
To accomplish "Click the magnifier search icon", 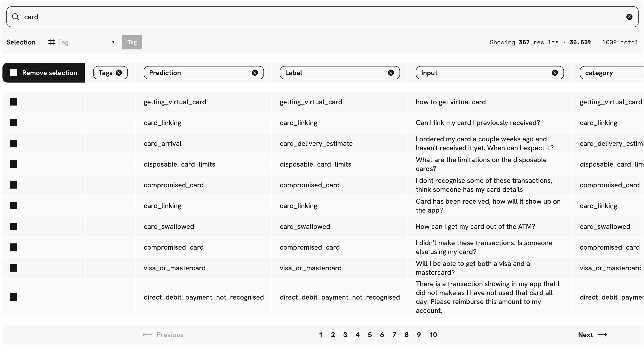I will (16, 17).
